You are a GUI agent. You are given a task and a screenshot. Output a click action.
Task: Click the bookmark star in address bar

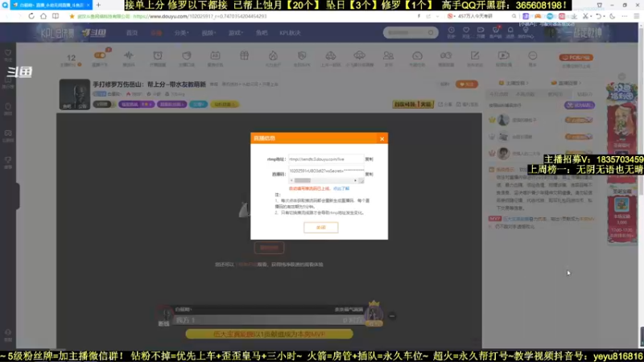point(72,16)
